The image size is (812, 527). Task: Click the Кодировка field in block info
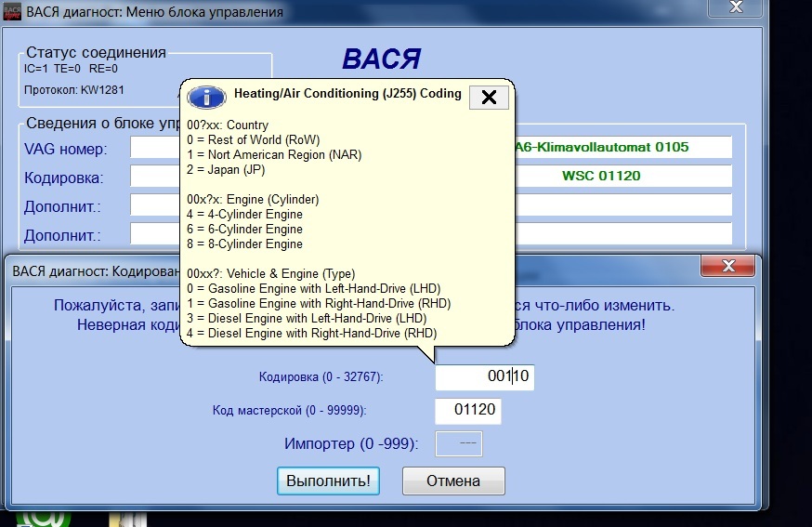(155, 177)
